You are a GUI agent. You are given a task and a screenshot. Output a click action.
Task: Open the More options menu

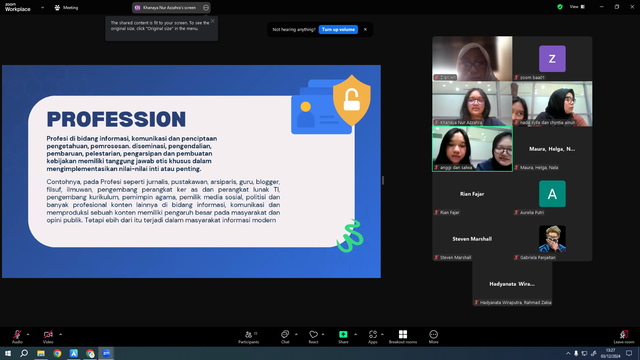click(433, 337)
